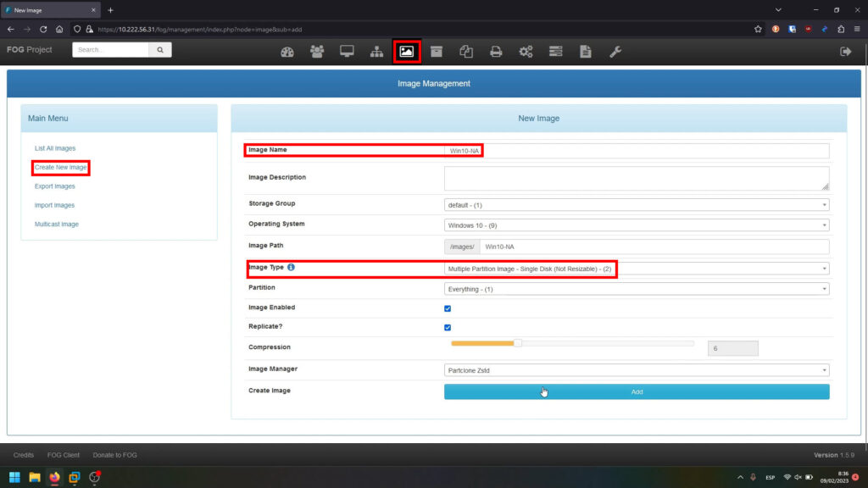The width and height of the screenshot is (868, 488).
Task: Open the Image Type dropdown
Action: [636, 269]
